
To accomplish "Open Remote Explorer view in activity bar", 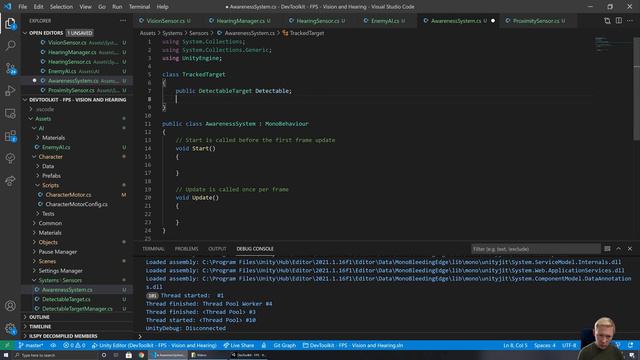I will click(x=10, y=113).
